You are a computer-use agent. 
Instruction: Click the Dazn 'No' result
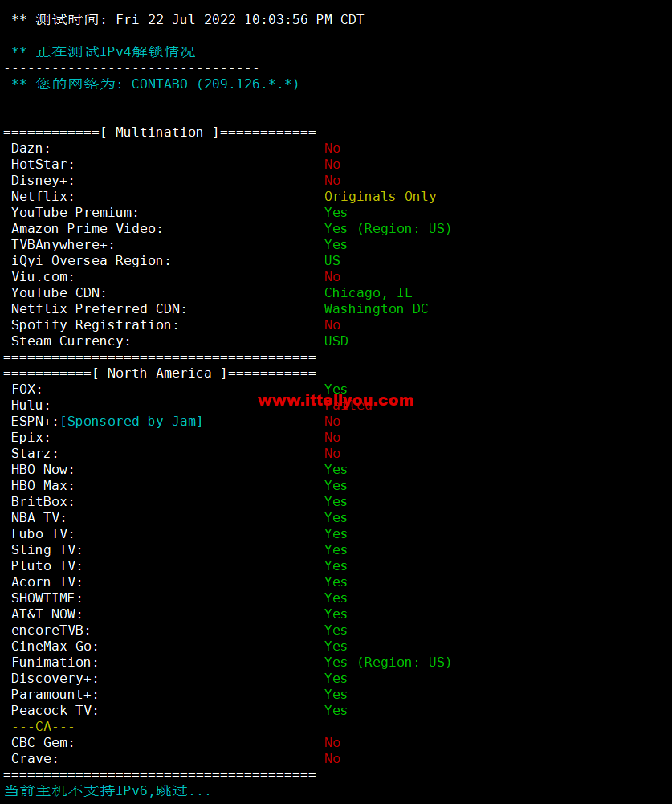coord(332,149)
